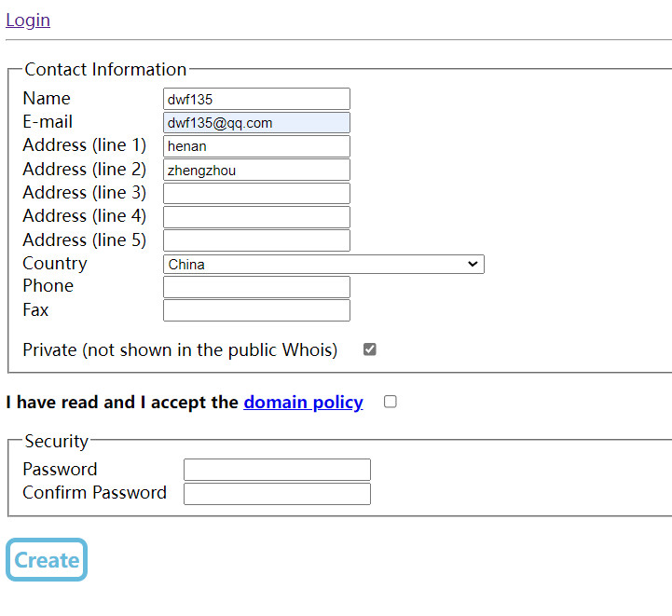Click the Address (line 2) field
Screen dimensions: 672x616
coord(256,170)
